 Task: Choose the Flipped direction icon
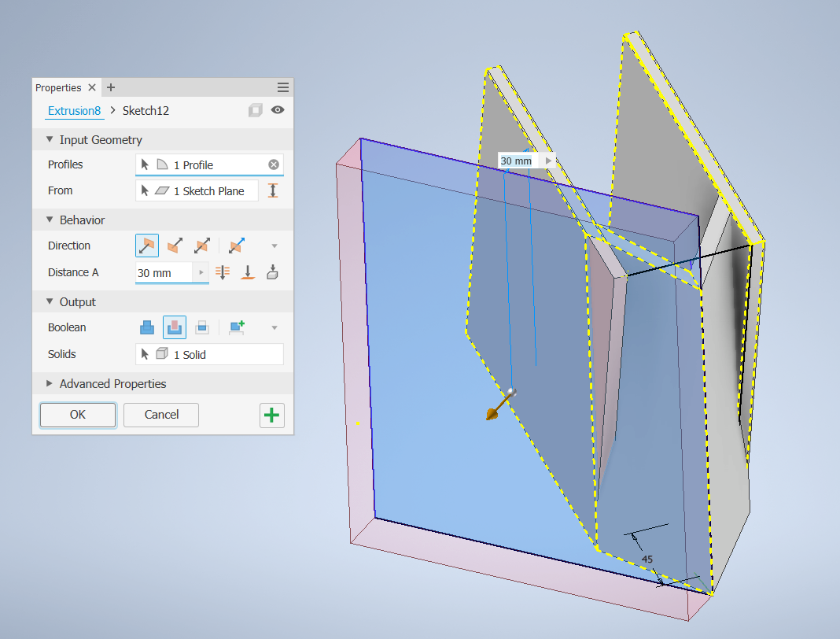click(x=175, y=246)
